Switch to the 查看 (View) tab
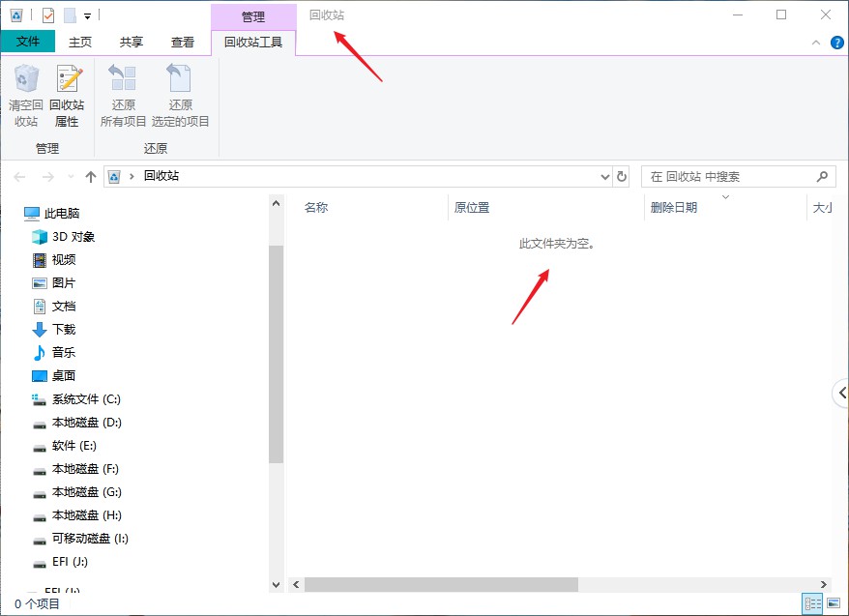 pyautogui.click(x=183, y=43)
